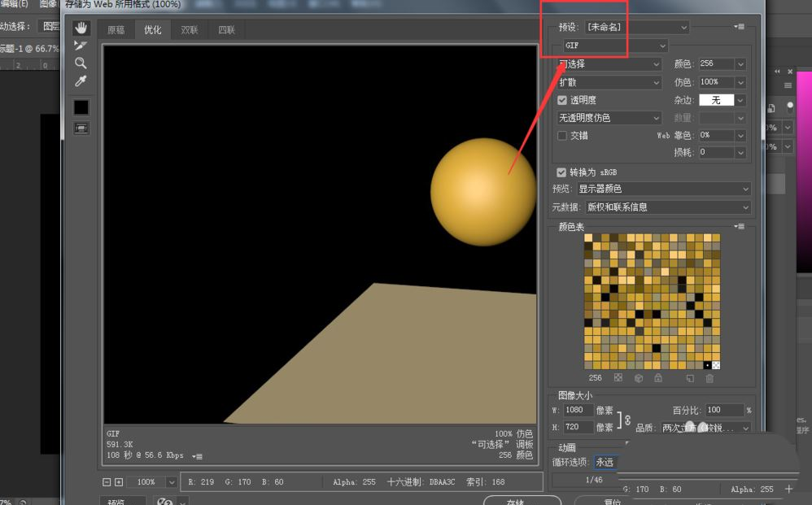Select the Slice Select tool

tap(81, 46)
